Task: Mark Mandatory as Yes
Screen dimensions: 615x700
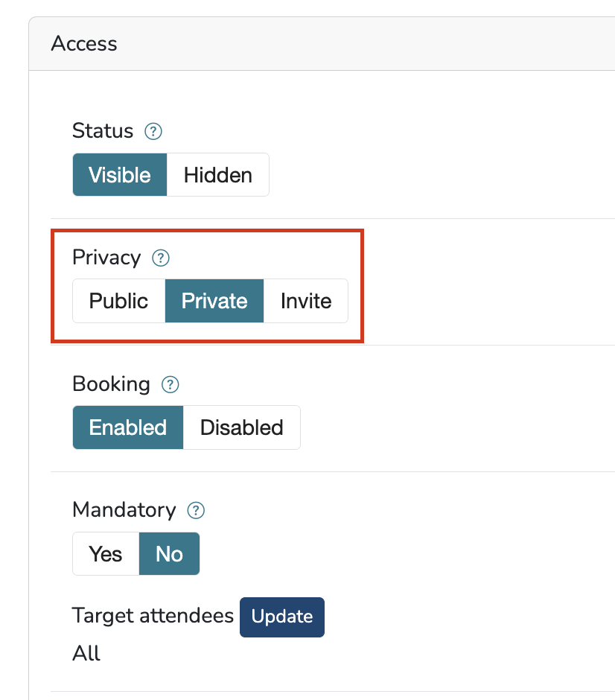Action: [106, 554]
